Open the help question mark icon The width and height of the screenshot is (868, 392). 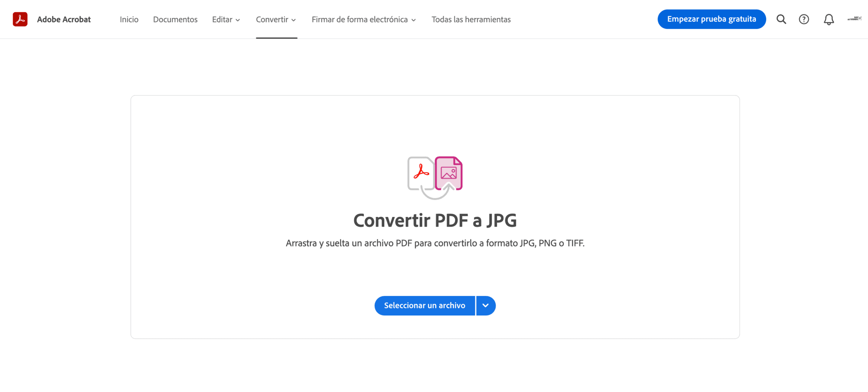point(804,19)
